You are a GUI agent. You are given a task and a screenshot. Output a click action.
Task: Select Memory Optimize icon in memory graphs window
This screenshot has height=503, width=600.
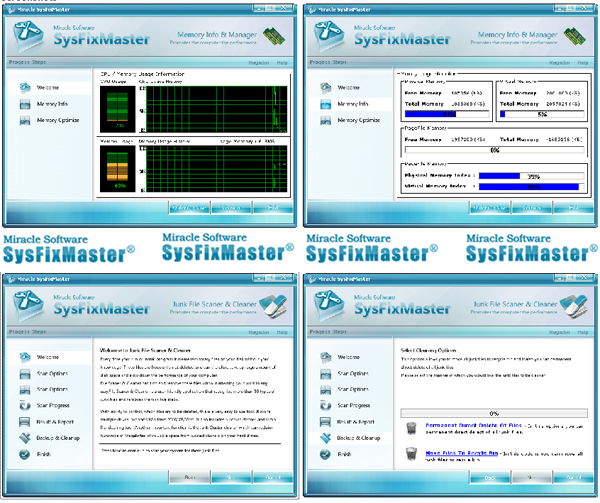pos(25,120)
